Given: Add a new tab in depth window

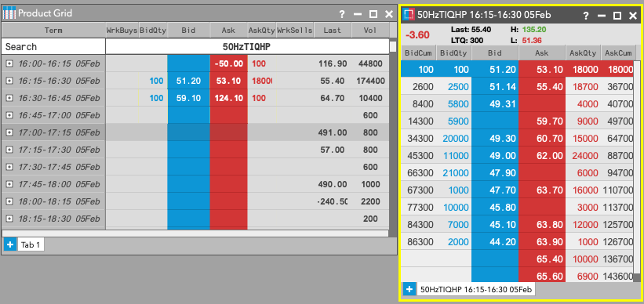Looking at the screenshot, I should point(409,289).
